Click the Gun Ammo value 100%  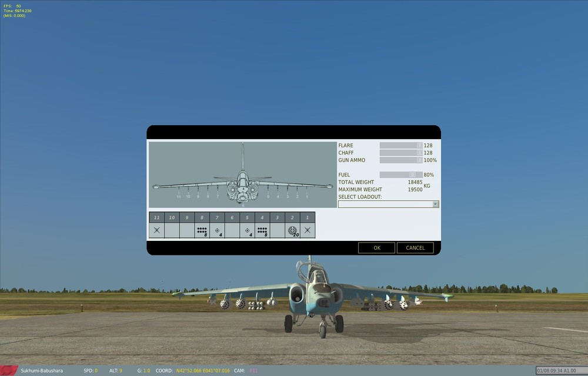[430, 160]
